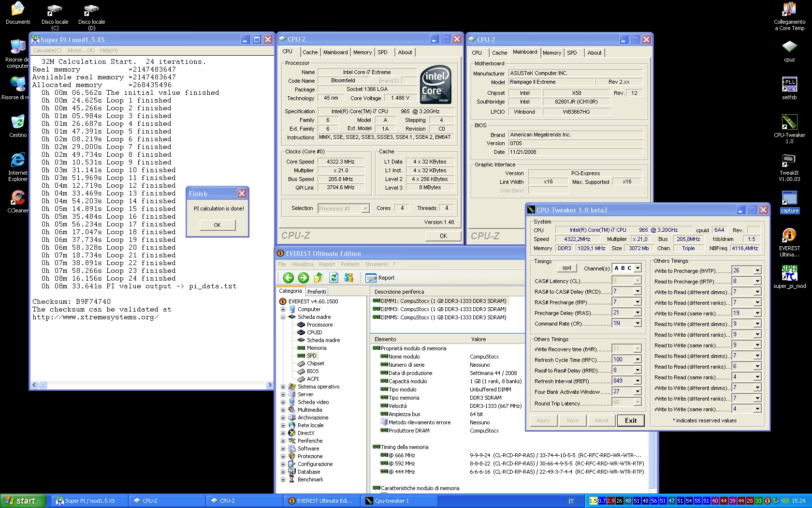Switch to About tab in right CPU-Z

(594, 53)
